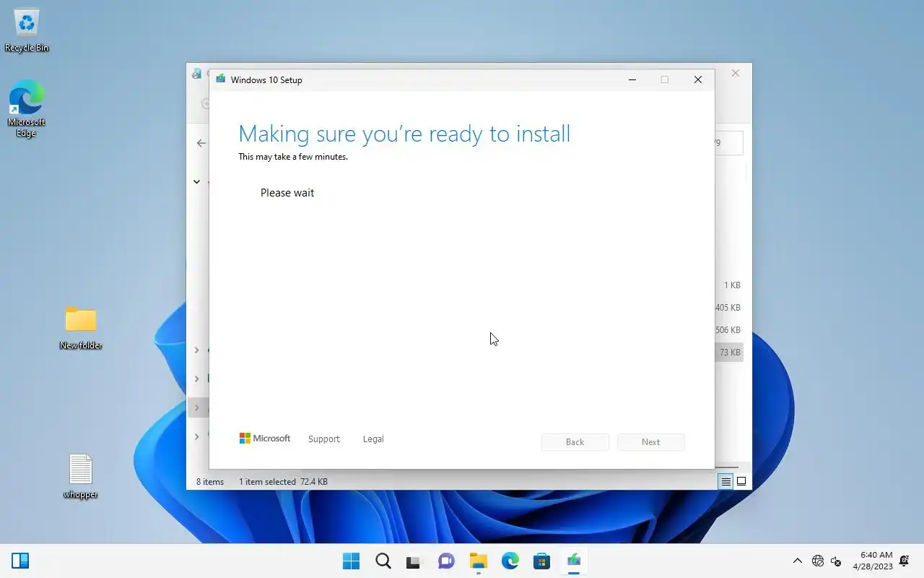Viewport: 924px width, 578px height.
Task: Click the Windows 10 Setup title icon
Action: [x=220, y=79]
